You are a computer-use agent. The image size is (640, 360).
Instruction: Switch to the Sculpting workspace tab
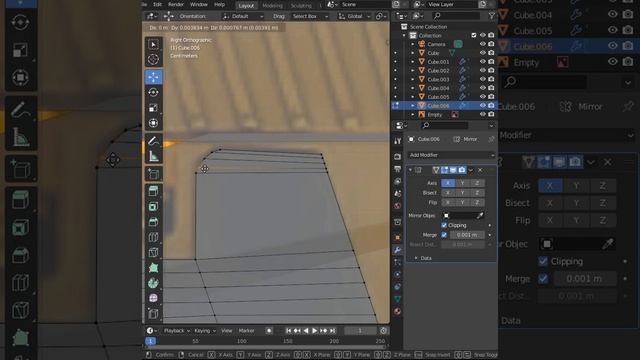(301, 6)
